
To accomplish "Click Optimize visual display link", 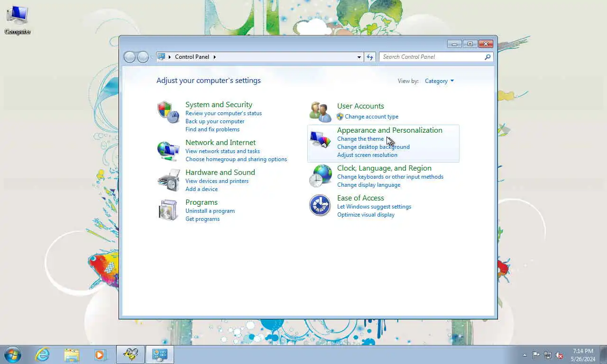I will pos(366,215).
